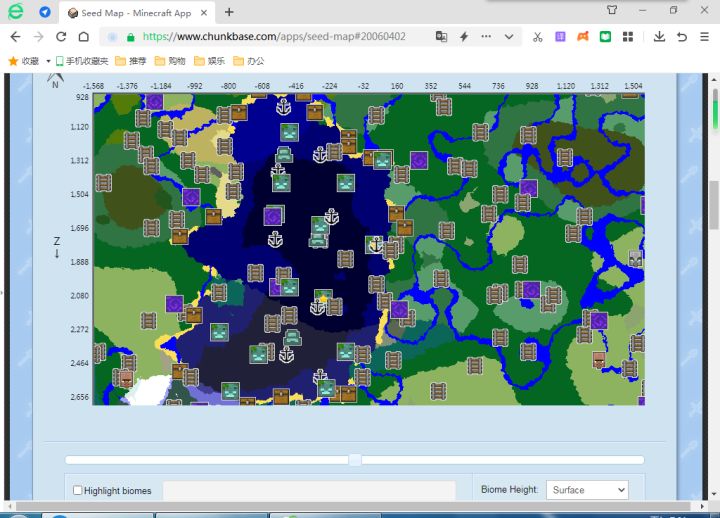Viewport: 720px width, 518px height.
Task: Open the Biome Height Surface dropdown
Action: pyautogui.click(x=587, y=490)
